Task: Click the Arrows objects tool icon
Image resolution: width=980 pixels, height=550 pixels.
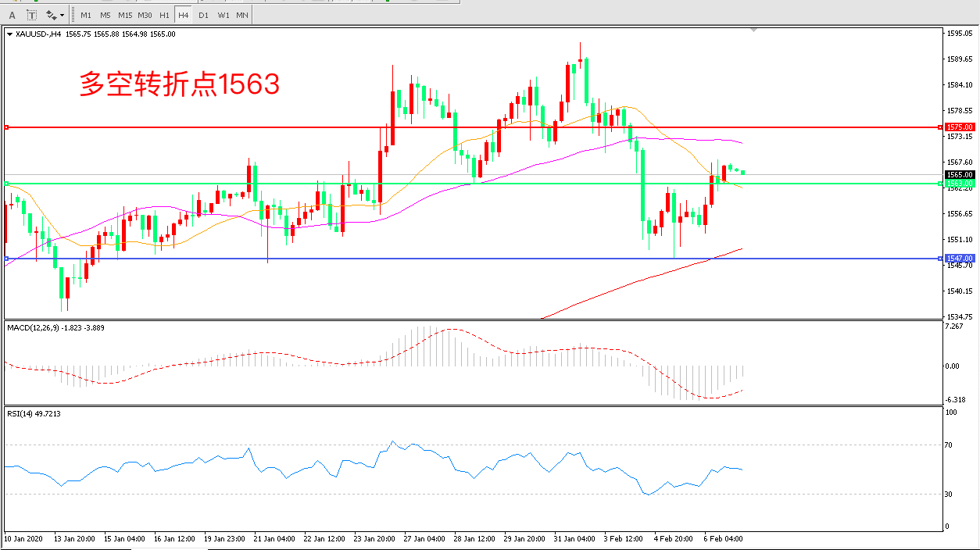Action: pyautogui.click(x=51, y=15)
